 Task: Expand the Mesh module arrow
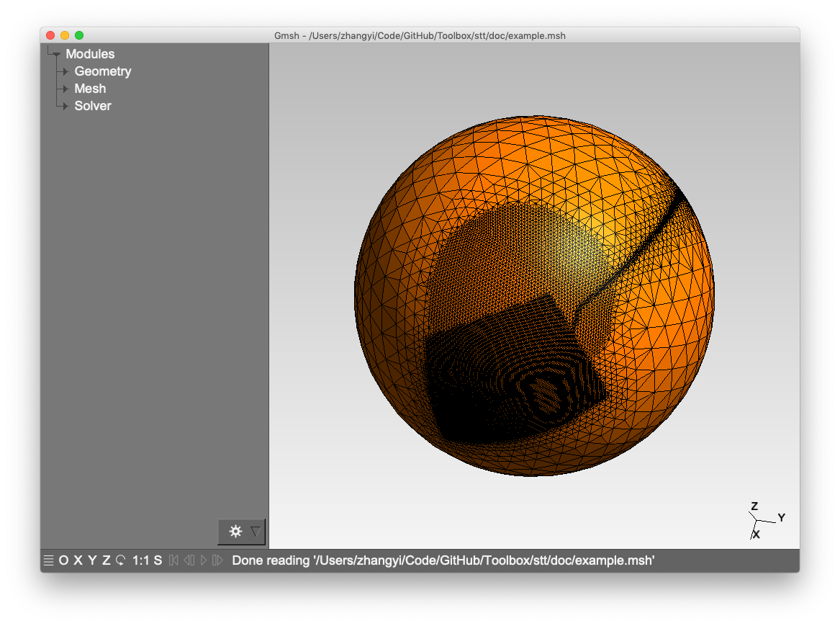[66, 89]
